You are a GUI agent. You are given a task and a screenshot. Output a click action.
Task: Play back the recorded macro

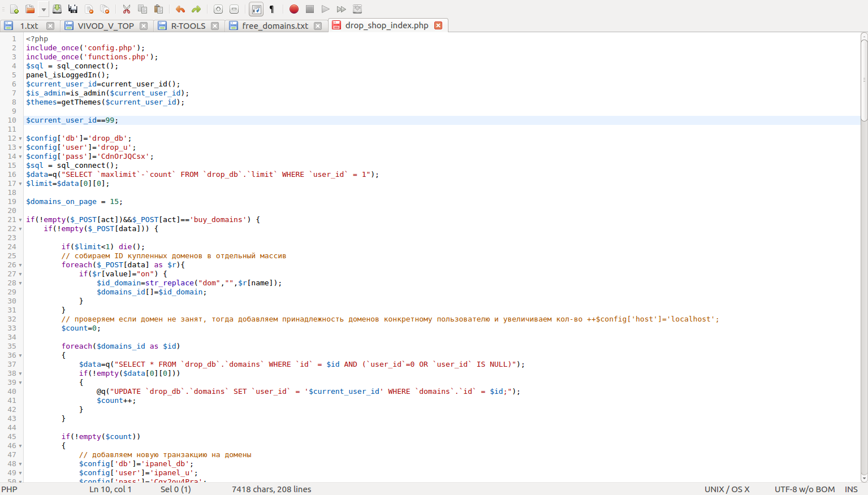[x=326, y=9]
